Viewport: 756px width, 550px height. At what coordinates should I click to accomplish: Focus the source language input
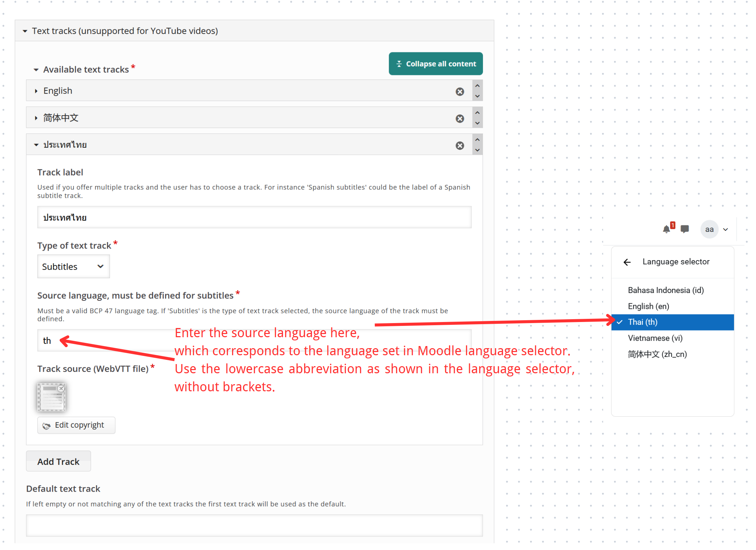click(x=254, y=340)
